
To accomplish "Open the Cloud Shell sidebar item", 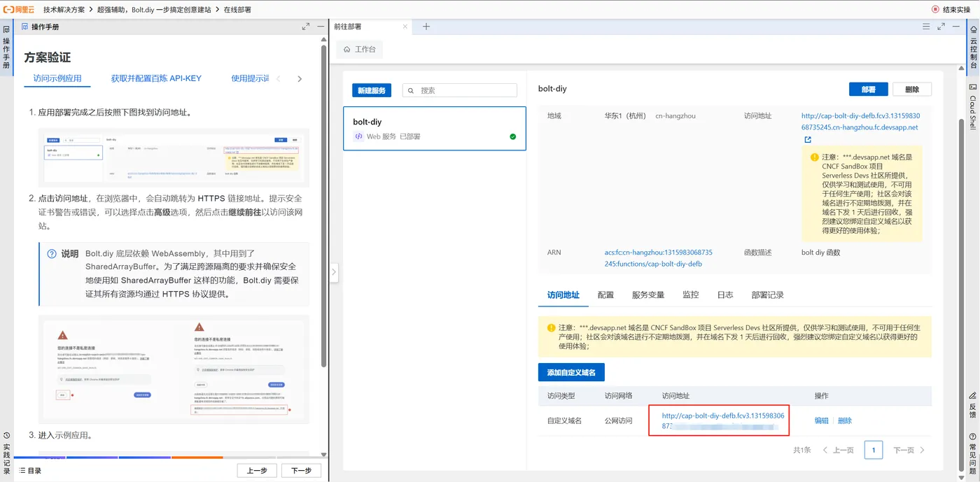I will (973, 106).
